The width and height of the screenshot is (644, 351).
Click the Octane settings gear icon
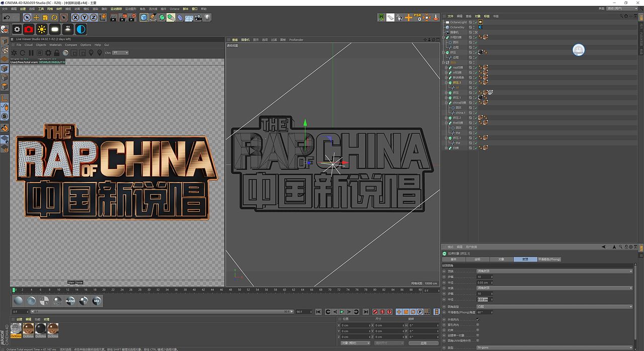pos(17,30)
